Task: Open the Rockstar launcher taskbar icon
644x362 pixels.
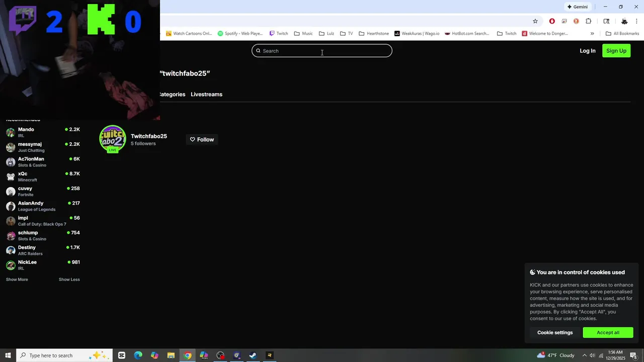Action: click(x=270, y=355)
